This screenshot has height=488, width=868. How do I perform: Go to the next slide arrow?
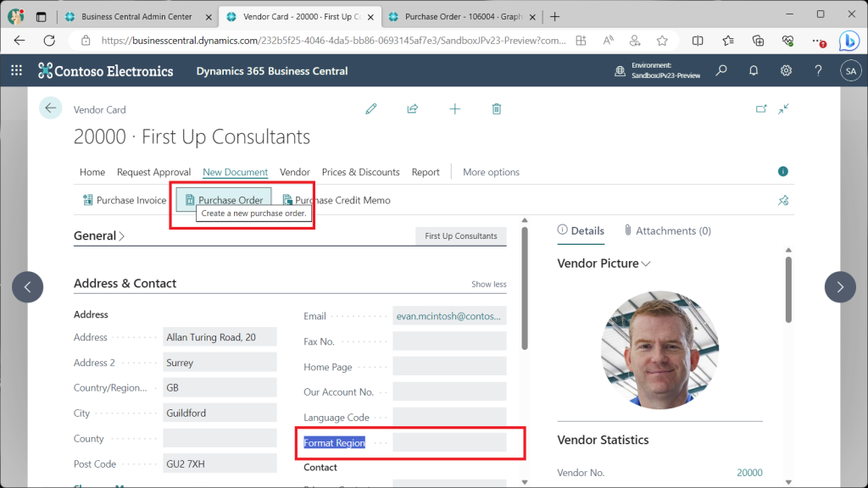840,286
